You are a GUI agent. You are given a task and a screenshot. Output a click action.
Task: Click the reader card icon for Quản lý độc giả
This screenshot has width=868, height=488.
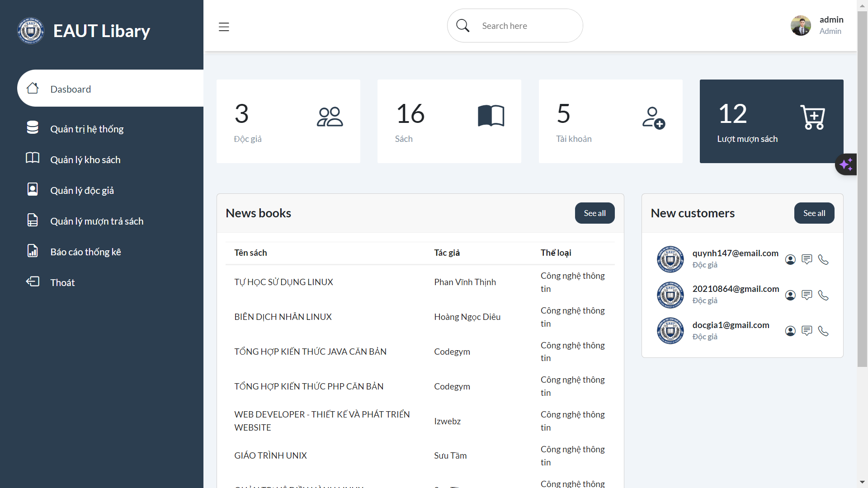[33, 189]
